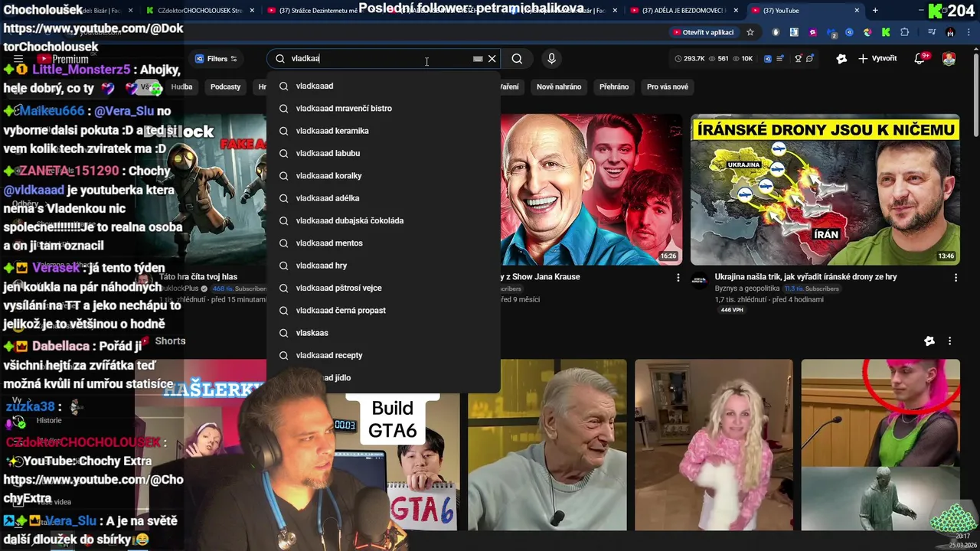Open the chat icon in YouTube stats toolbar

[x=810, y=59]
